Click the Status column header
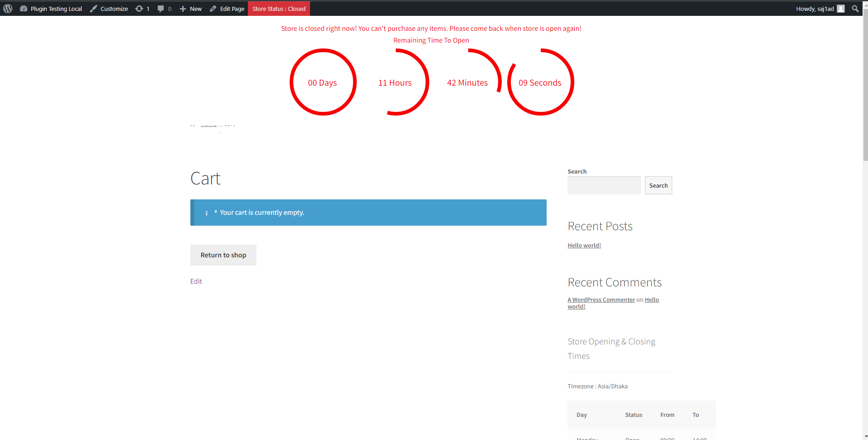Screen dimensions: 868x440 pyautogui.click(x=634, y=415)
